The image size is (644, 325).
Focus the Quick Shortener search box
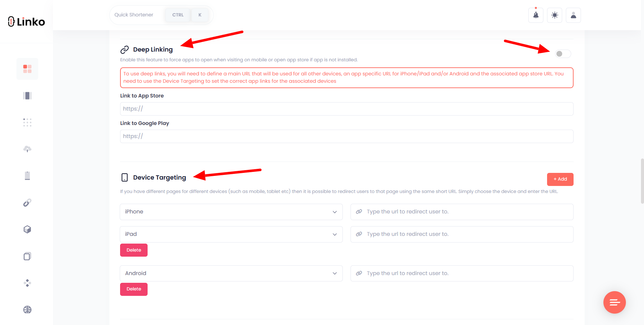pyautogui.click(x=161, y=15)
